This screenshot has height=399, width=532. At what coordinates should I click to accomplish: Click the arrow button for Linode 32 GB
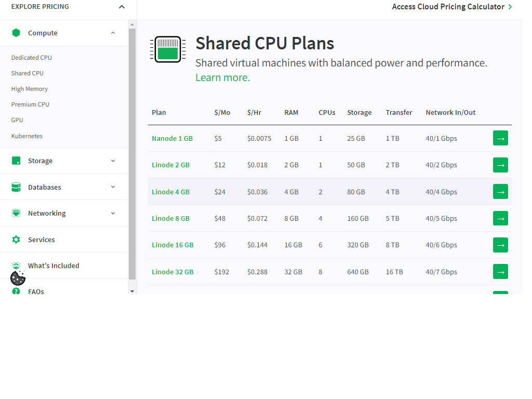point(500,272)
